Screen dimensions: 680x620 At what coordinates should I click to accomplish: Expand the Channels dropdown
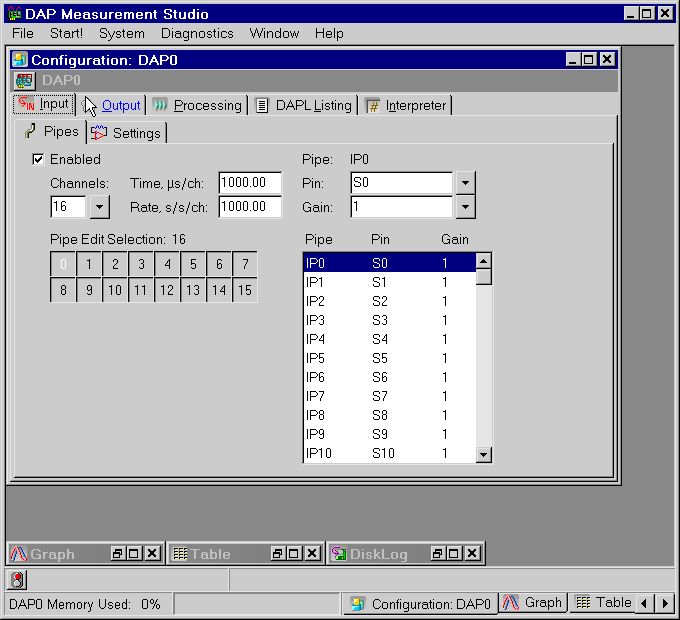click(x=99, y=207)
